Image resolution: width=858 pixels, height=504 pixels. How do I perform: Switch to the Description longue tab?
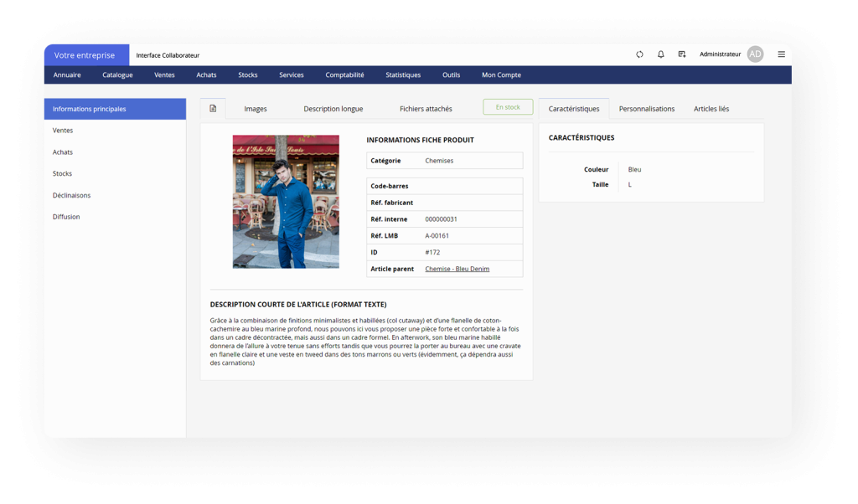pos(333,109)
